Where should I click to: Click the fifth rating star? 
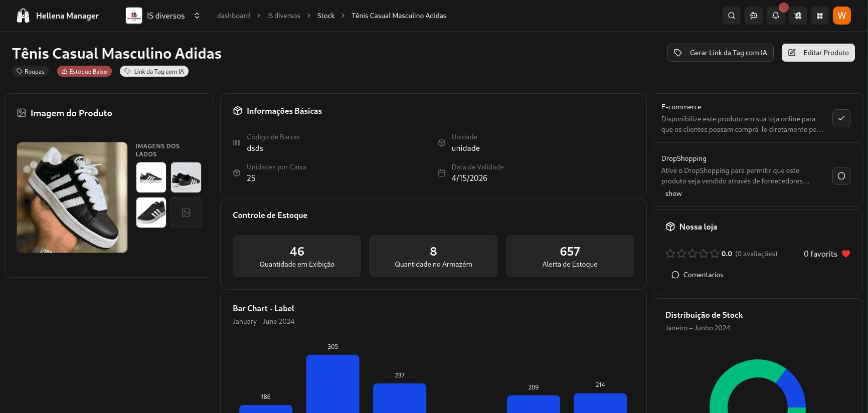(715, 254)
